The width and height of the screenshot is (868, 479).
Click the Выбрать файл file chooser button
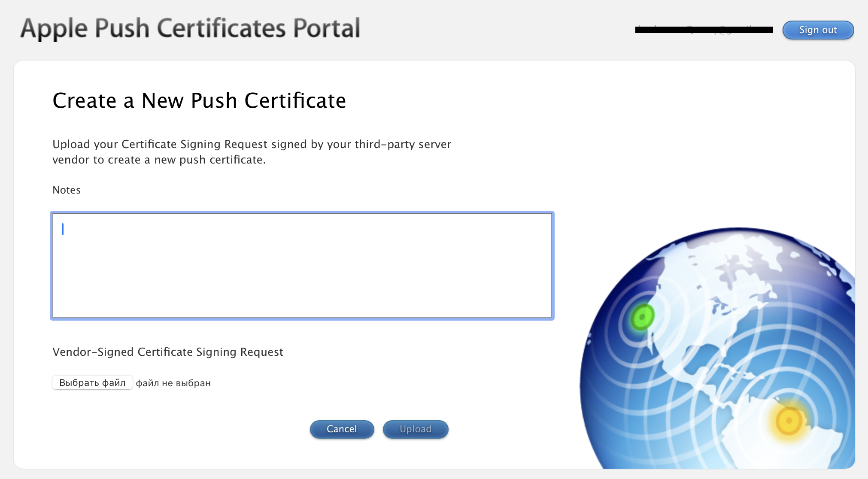tap(92, 382)
